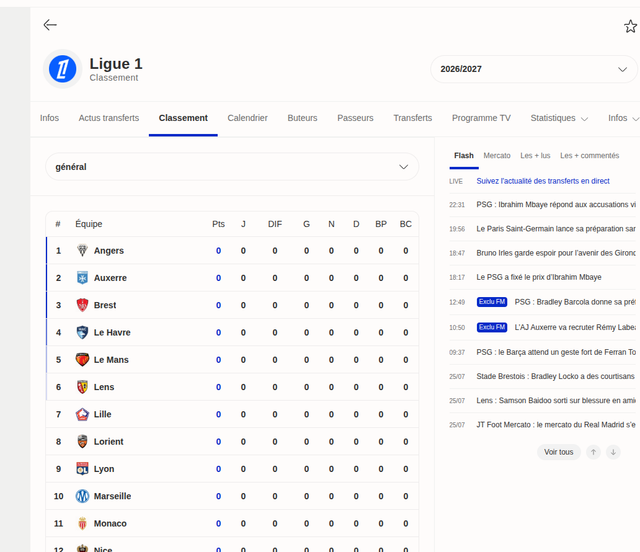Screen dimensions: 640x552
Task: Expand the Infos menu at the right of the tab bar
Action: click(623, 118)
